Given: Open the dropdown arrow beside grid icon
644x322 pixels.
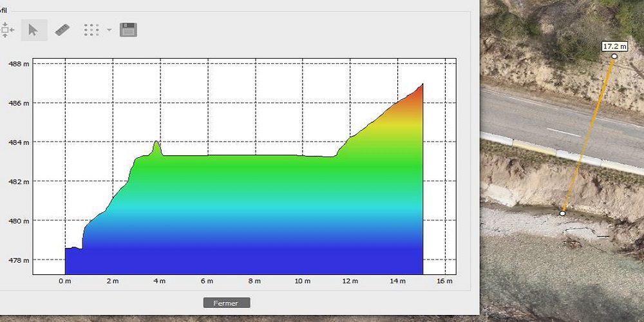Looking at the screenshot, I should tap(109, 30).
